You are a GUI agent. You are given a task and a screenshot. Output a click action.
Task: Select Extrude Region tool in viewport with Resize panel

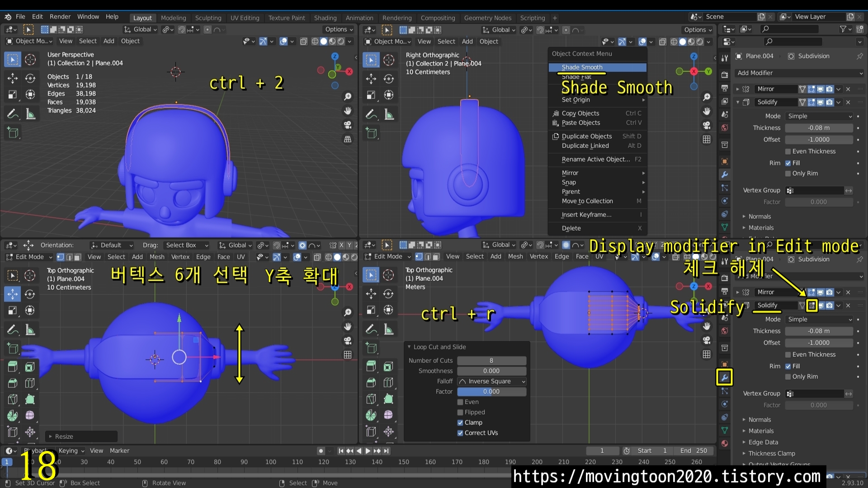click(13, 366)
